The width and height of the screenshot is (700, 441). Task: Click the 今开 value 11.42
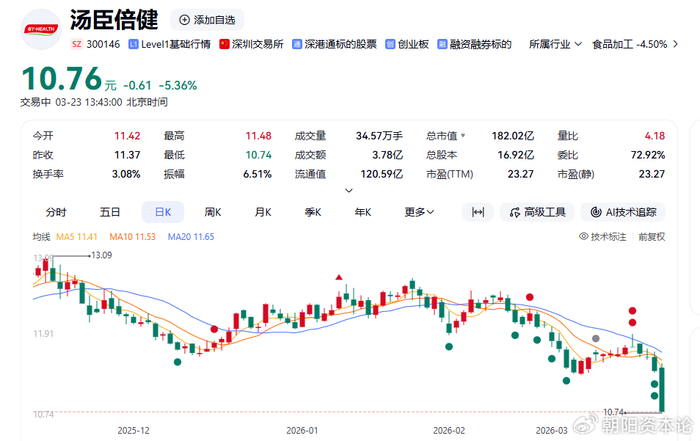[127, 136]
